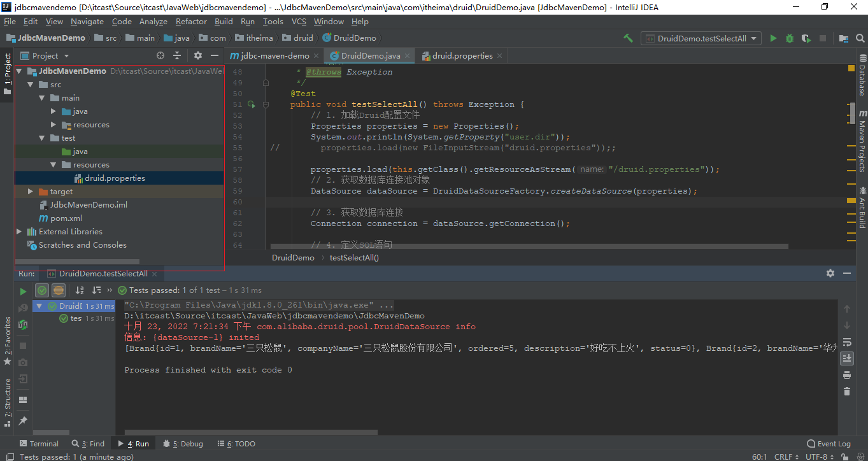868x461 pixels.
Task: Start debugging with the green bug icon
Action: tap(790, 38)
